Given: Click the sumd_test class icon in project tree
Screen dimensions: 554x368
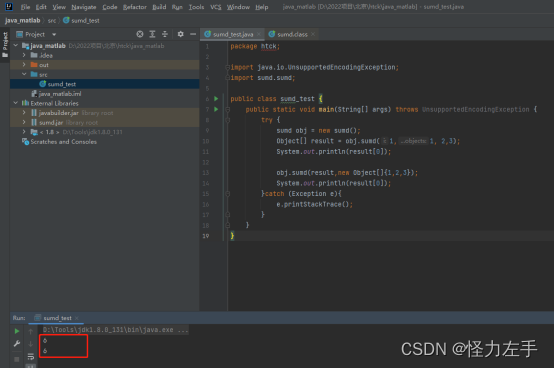Looking at the screenshot, I should (43, 84).
